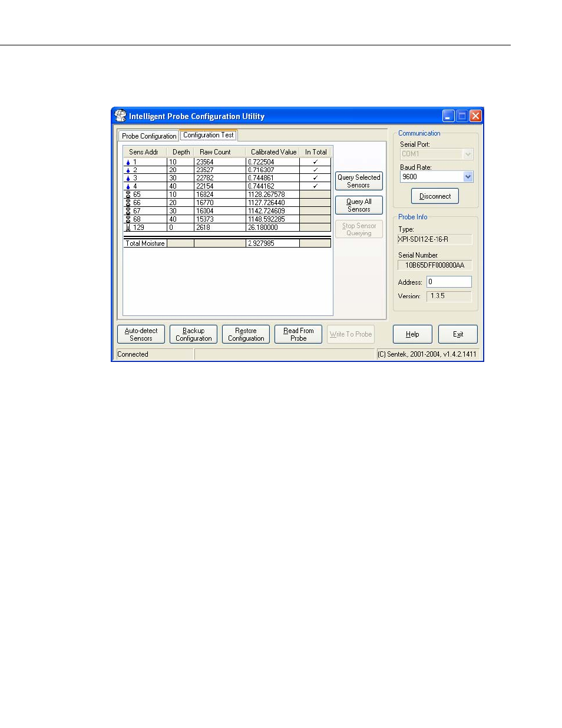Click the Disconnect button
562x728 pixels.
[x=435, y=196]
